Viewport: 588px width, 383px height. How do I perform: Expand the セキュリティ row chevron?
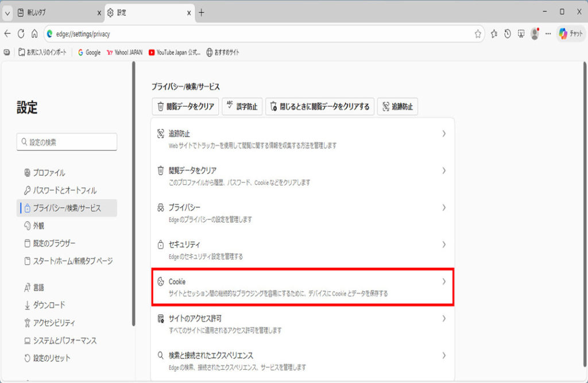pos(443,245)
